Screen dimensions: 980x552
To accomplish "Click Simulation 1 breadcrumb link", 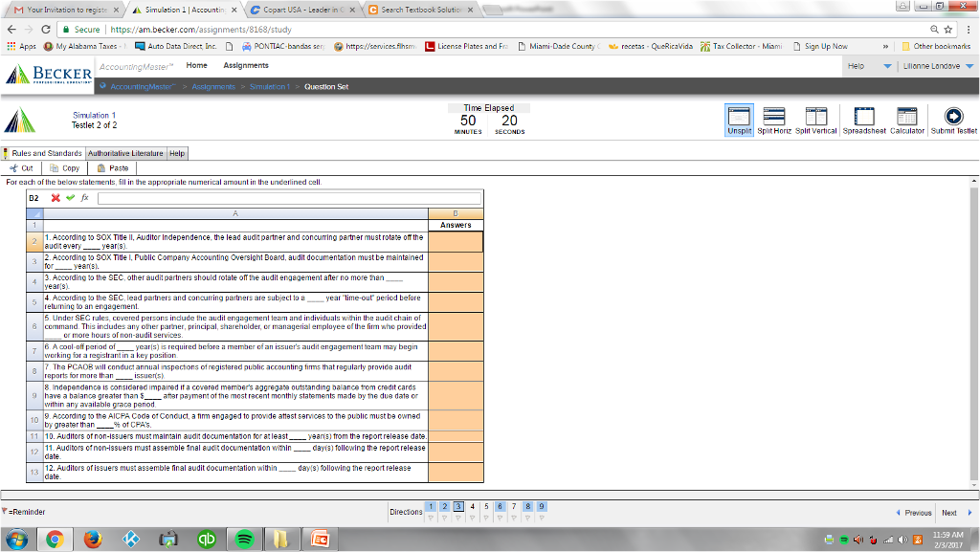I will click(270, 87).
